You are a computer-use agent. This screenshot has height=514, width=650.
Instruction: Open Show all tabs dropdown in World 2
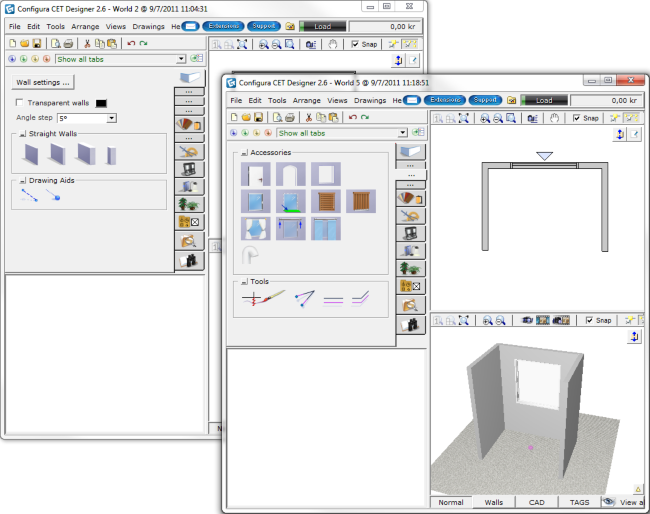pos(181,59)
